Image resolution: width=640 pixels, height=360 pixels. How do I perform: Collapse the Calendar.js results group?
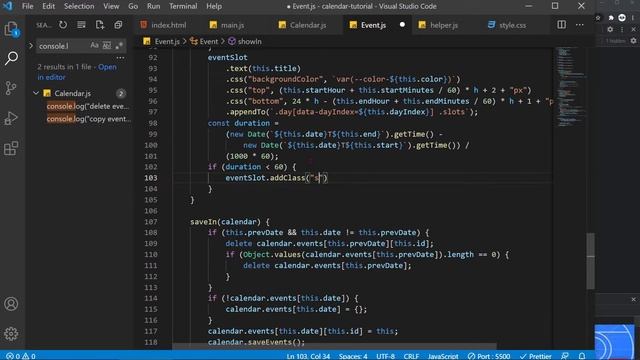(x=36, y=93)
